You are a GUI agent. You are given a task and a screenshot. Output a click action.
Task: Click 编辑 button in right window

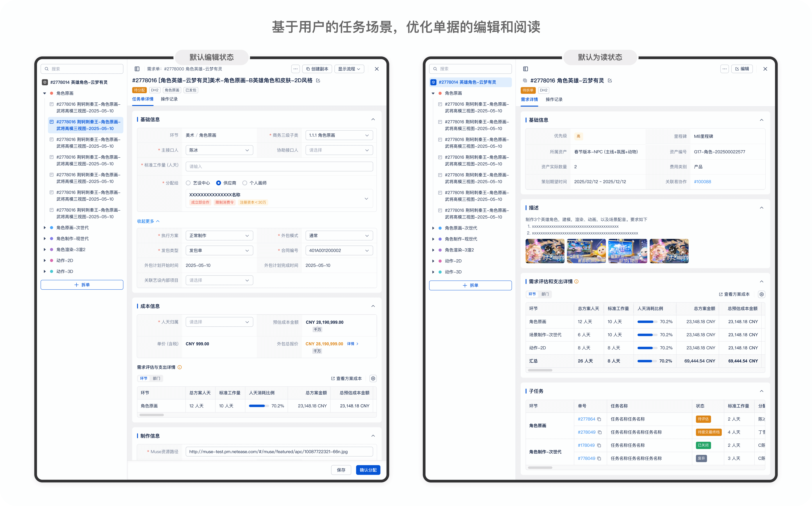pos(742,69)
